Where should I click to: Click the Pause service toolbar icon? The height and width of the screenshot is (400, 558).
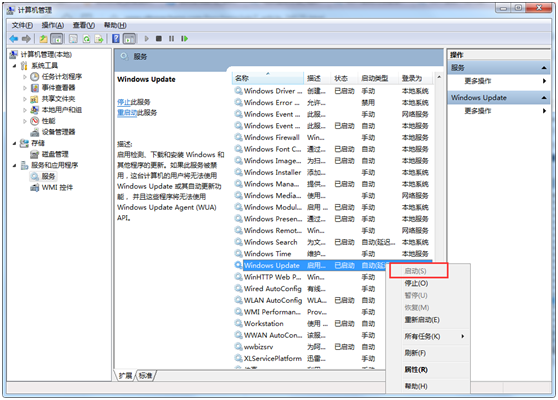click(x=172, y=38)
